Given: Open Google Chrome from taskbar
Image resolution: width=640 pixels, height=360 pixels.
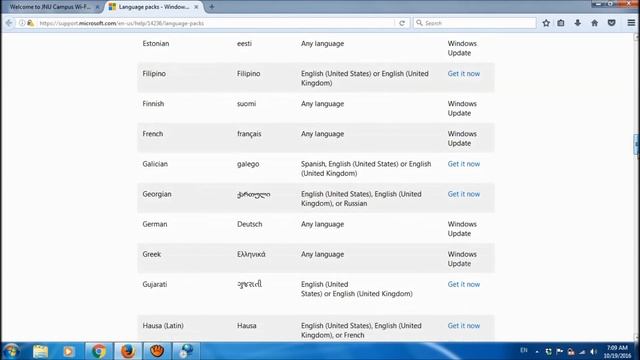Looking at the screenshot, I should tap(99, 351).
